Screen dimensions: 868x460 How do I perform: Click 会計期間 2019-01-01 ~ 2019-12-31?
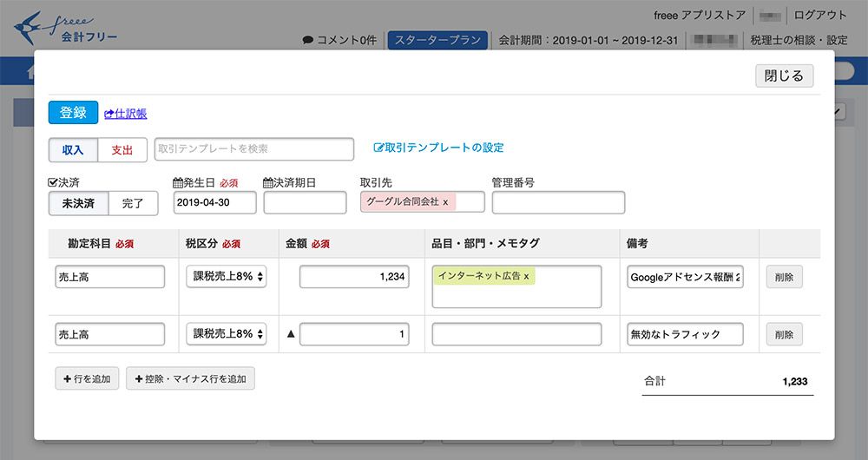pyautogui.click(x=588, y=41)
